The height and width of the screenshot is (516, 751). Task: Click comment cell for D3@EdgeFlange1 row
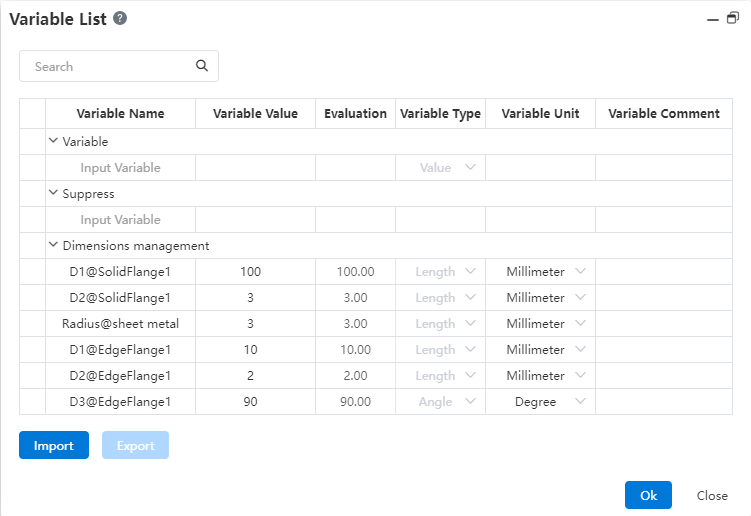click(x=664, y=401)
